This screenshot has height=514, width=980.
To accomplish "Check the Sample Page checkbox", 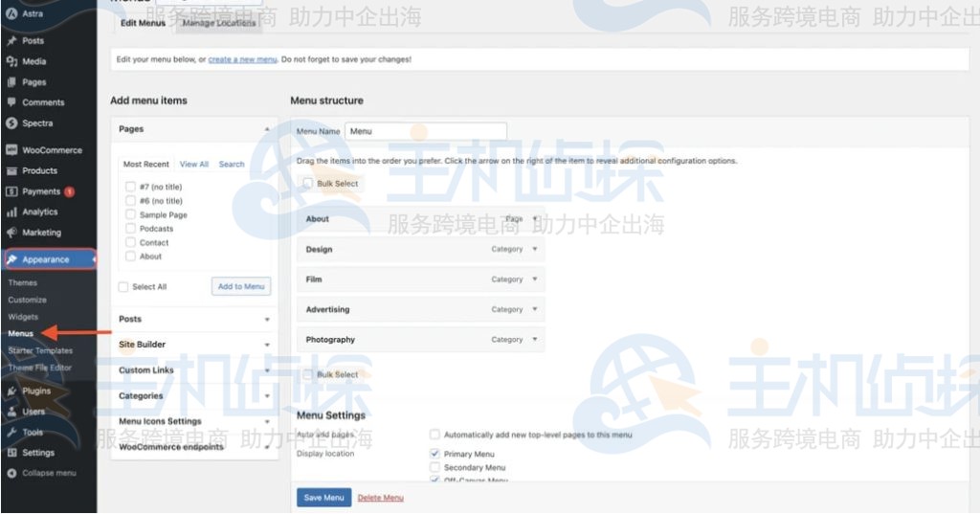I will 131,215.
